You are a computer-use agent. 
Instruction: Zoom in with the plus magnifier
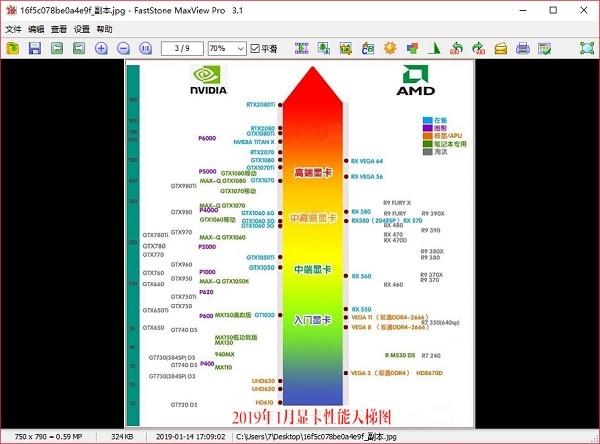click(101, 48)
